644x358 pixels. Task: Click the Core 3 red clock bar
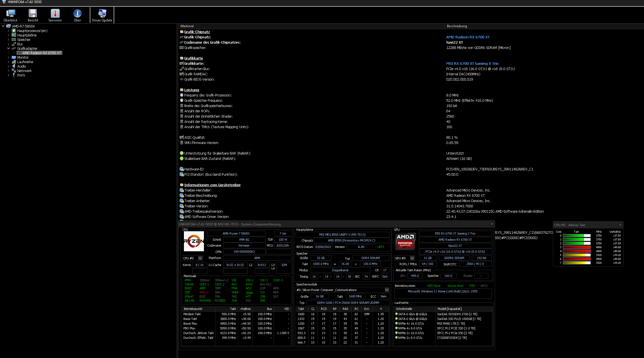click(x=576, y=247)
